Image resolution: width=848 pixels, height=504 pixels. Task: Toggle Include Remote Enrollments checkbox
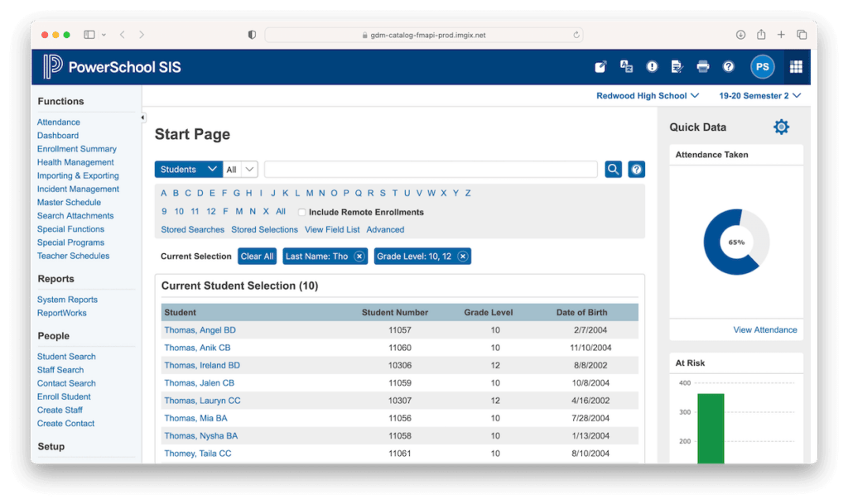pos(301,213)
